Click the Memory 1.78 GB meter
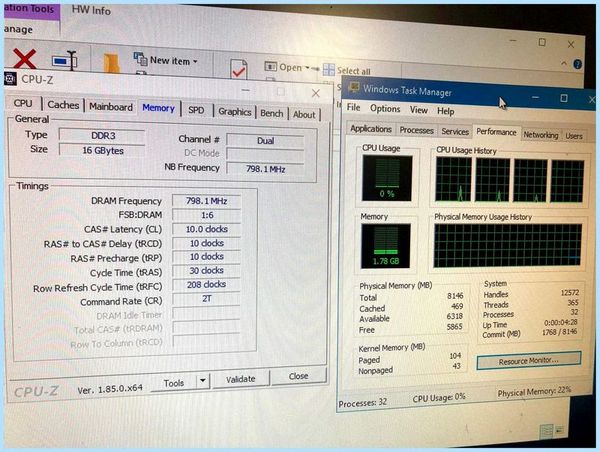 [386, 246]
